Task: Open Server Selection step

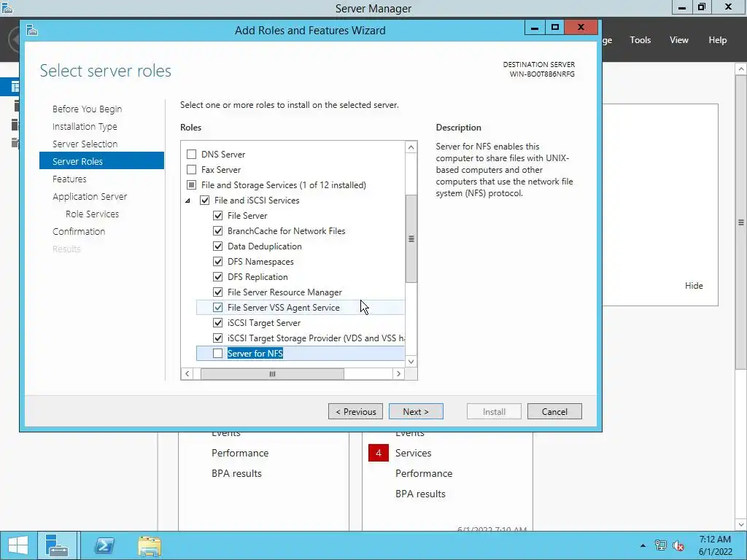Action: coord(85,144)
